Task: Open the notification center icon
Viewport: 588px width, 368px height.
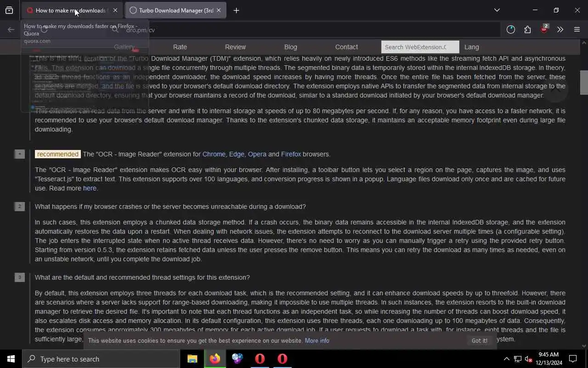Action: [x=573, y=359]
